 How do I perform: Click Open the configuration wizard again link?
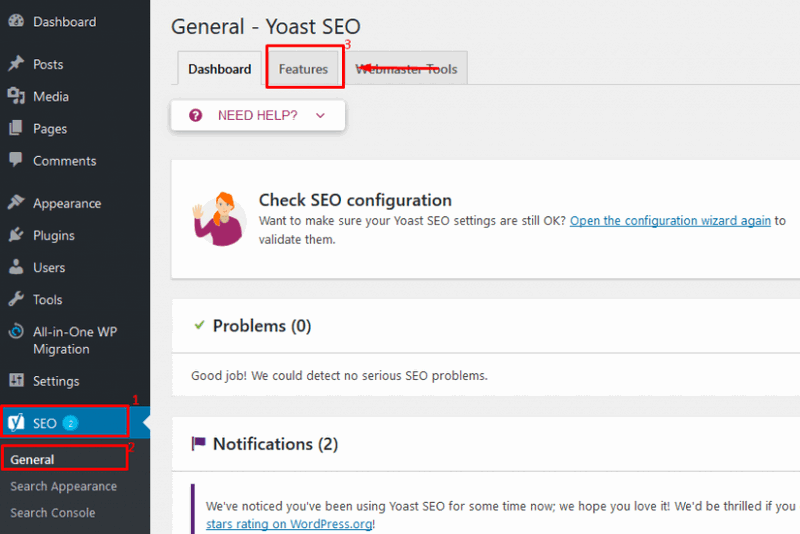pos(670,220)
